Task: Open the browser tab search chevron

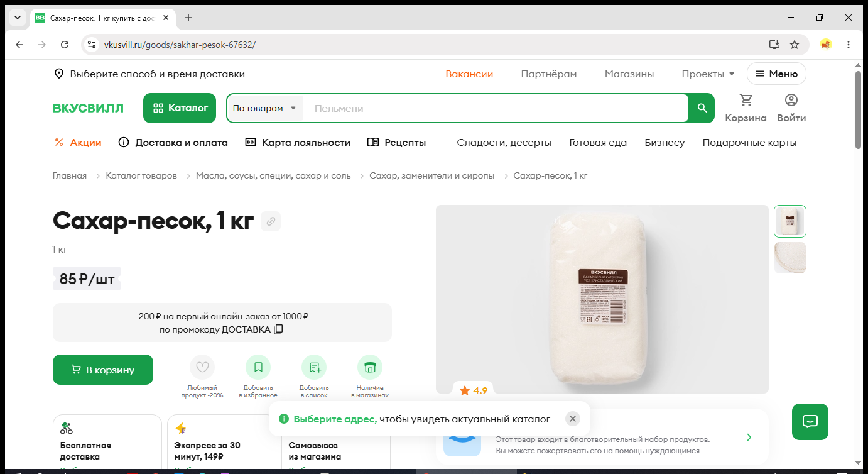Action: (x=17, y=18)
